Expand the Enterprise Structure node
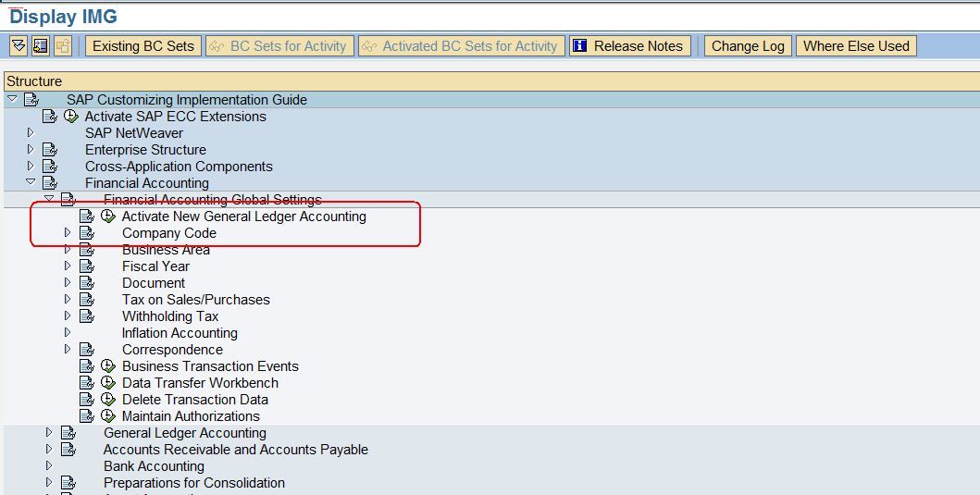The width and height of the screenshot is (980, 495). tap(31, 149)
